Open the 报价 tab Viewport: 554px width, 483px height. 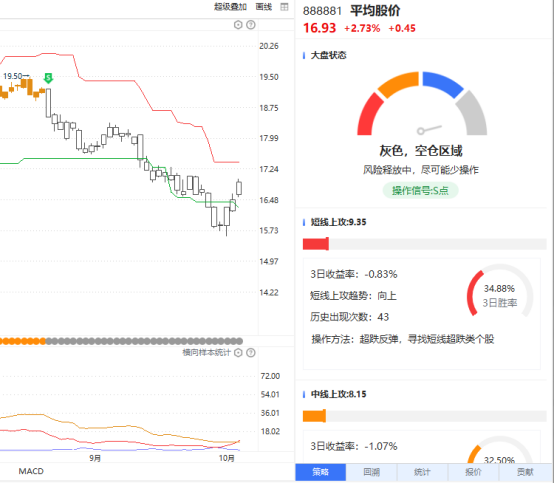(473, 472)
